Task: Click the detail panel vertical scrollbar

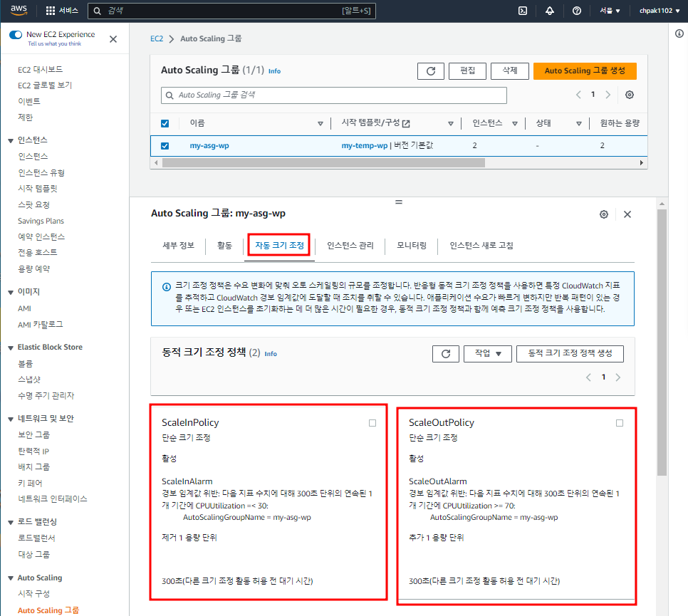Action: click(x=662, y=343)
